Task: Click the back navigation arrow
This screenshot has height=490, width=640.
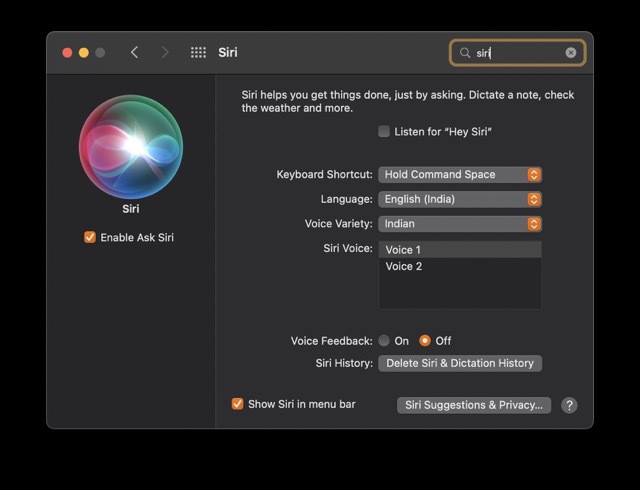Action: [x=134, y=53]
